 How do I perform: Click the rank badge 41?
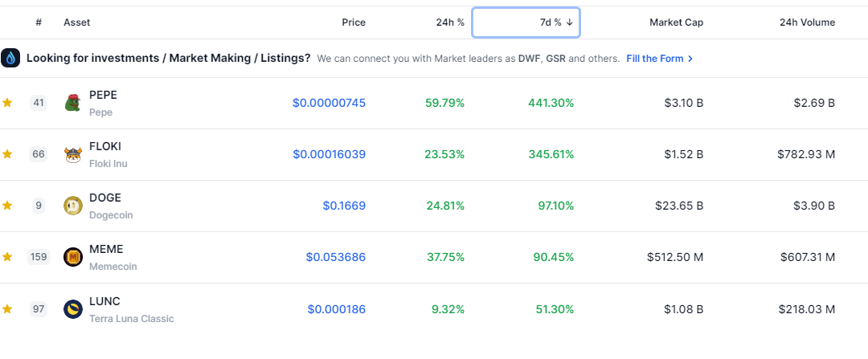click(39, 102)
